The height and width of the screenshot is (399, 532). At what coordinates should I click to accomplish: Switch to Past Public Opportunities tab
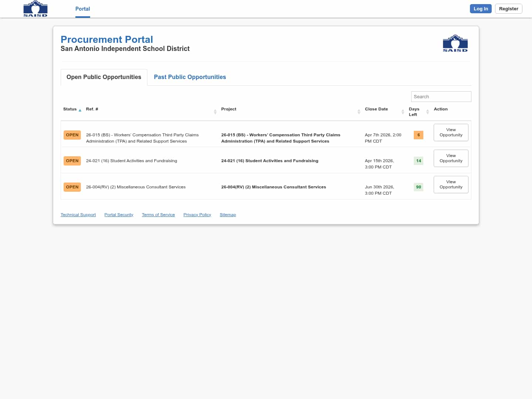point(190,77)
